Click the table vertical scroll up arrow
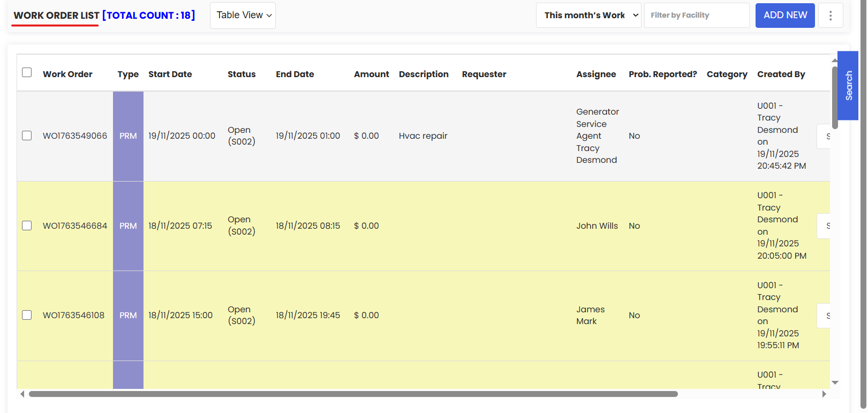The image size is (868, 413). [x=835, y=60]
